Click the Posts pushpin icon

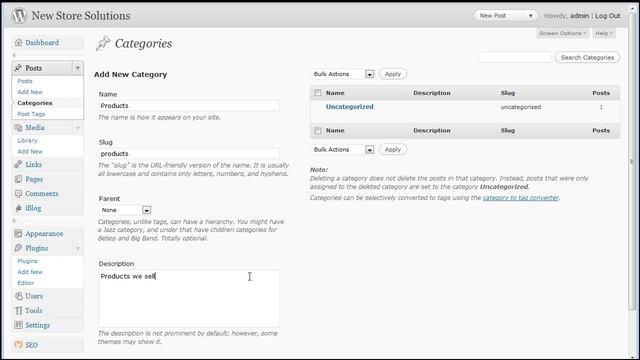18,68
